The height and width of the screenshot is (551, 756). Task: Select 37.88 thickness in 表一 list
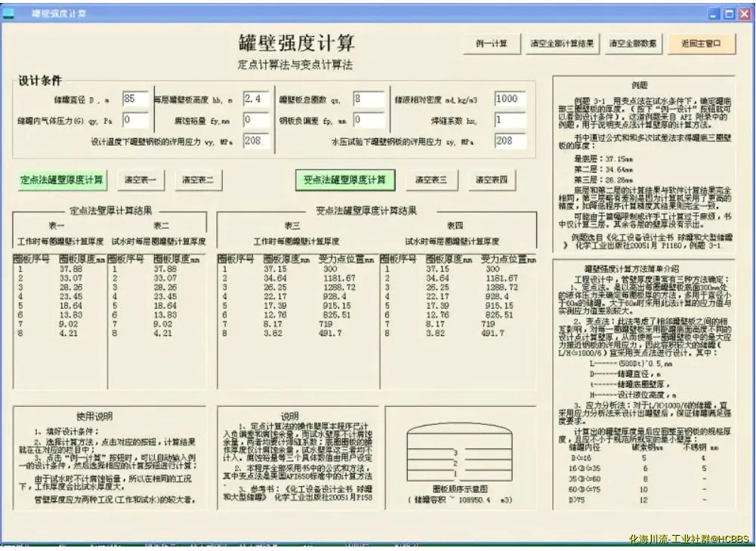pyautogui.click(x=71, y=269)
